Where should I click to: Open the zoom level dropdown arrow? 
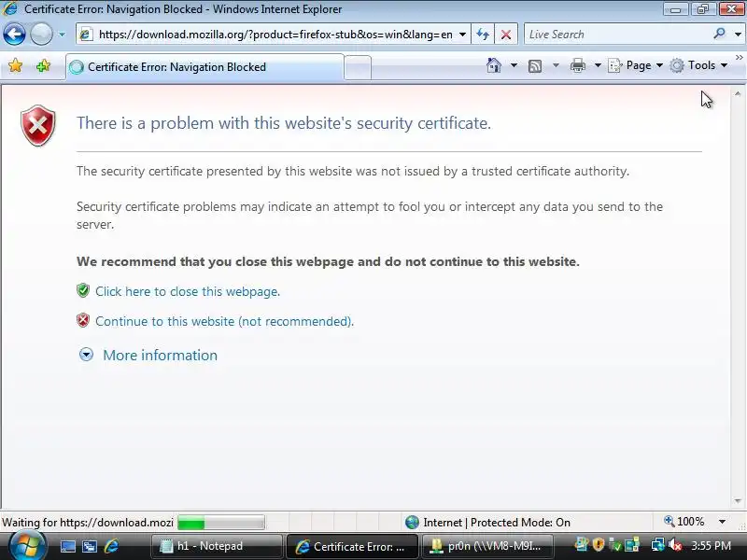(722, 522)
